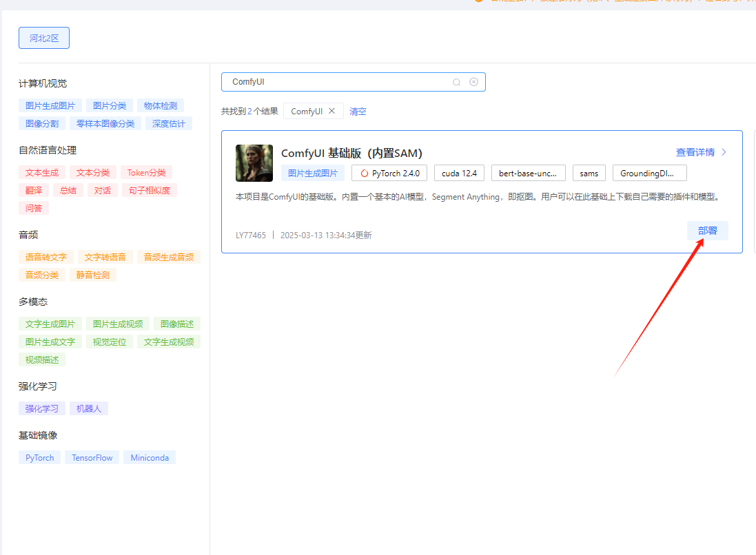The image size is (756, 555).
Task: Pick the 视觉定位 multimodal tag
Action: (110, 342)
